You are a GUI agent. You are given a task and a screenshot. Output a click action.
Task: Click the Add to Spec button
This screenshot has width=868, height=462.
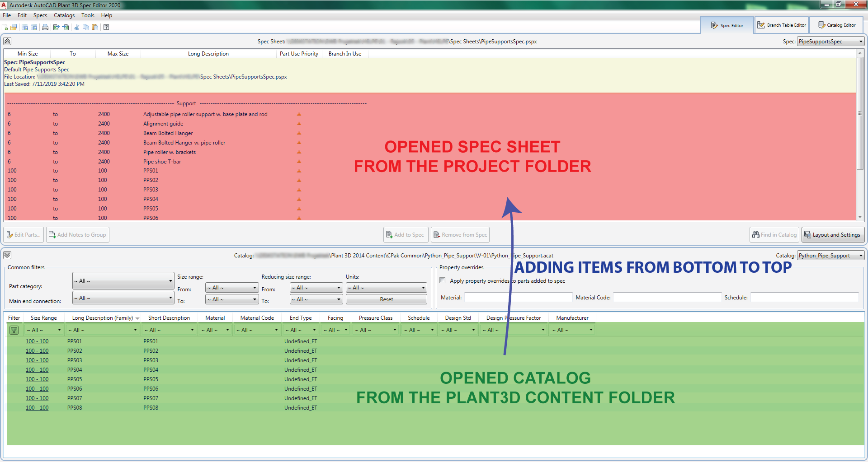tap(405, 235)
